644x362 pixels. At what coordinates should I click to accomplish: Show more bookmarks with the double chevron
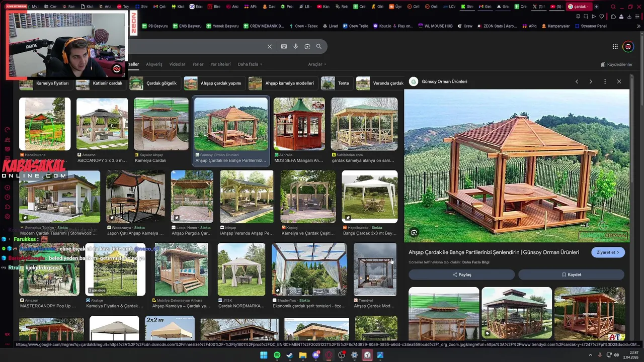(x=637, y=26)
